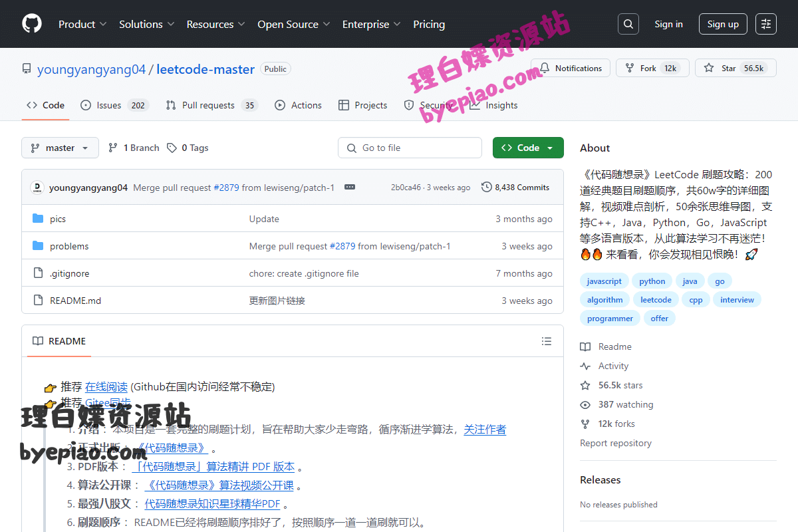Viewport: 798px width, 532px height.
Task: Click the pics folder icon
Action: [x=38, y=219]
